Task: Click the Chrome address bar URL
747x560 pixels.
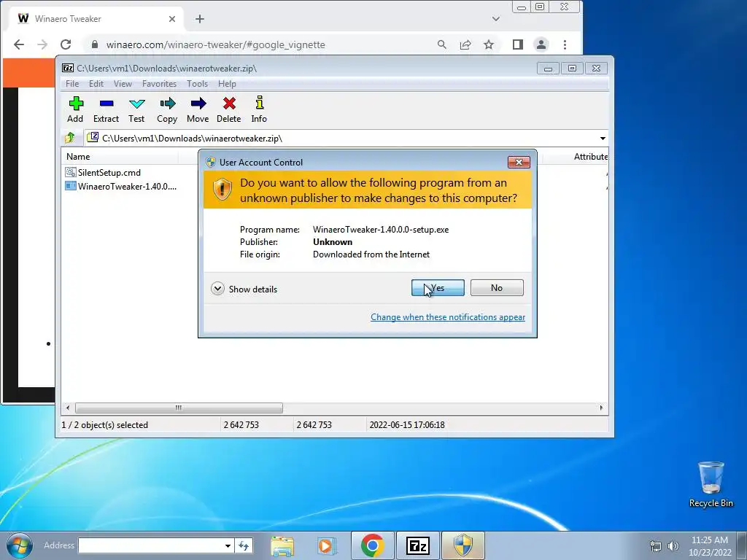Action: [x=216, y=44]
